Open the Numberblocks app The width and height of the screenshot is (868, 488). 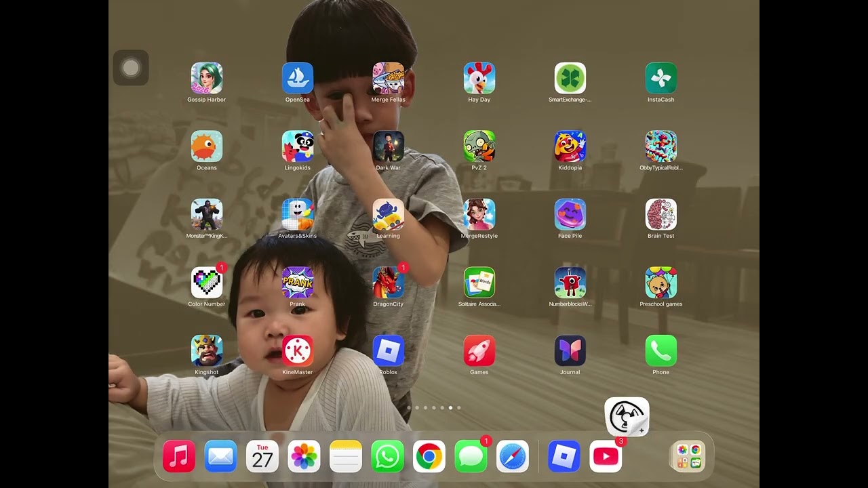pos(570,283)
